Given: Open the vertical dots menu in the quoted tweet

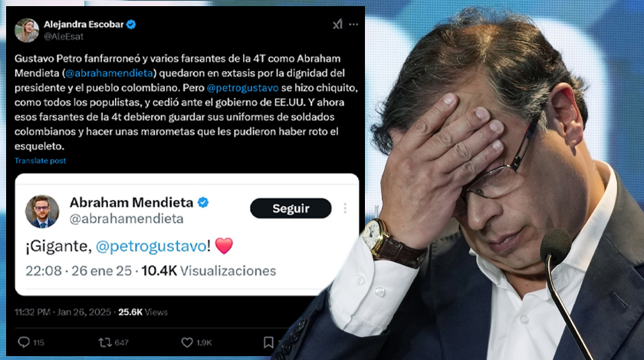Looking at the screenshot, I should coord(345,208).
